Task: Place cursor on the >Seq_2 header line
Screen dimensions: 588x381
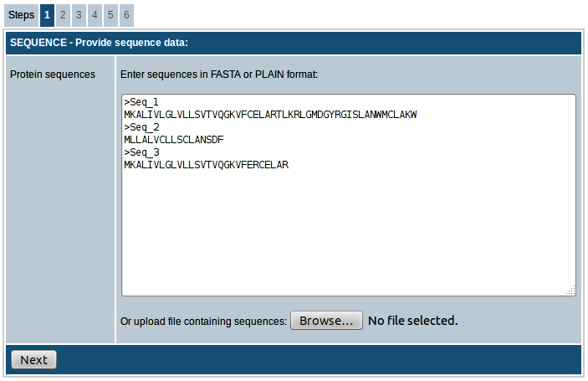Action: pyautogui.click(x=141, y=127)
